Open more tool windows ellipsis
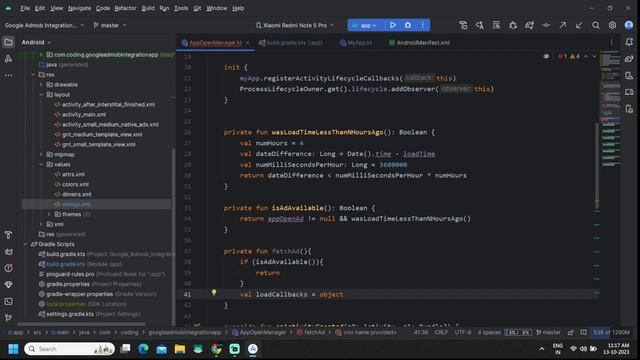The image size is (640, 360). (8, 76)
